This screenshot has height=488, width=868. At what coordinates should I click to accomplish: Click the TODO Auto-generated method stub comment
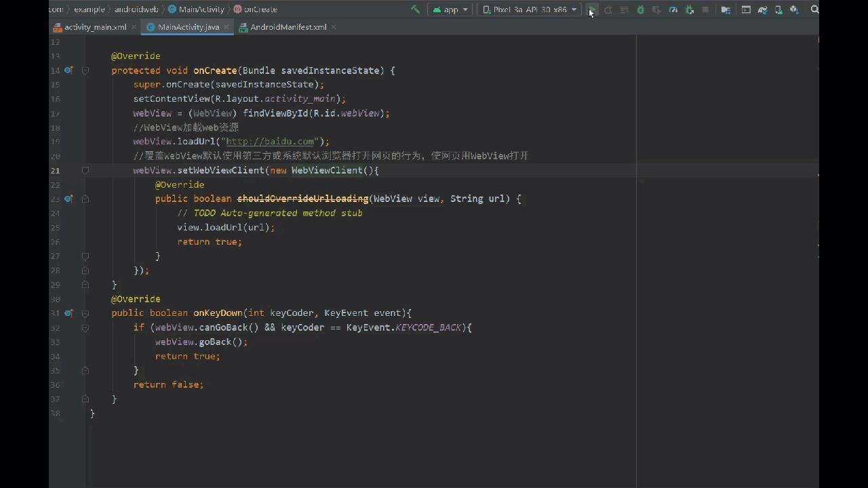point(270,213)
